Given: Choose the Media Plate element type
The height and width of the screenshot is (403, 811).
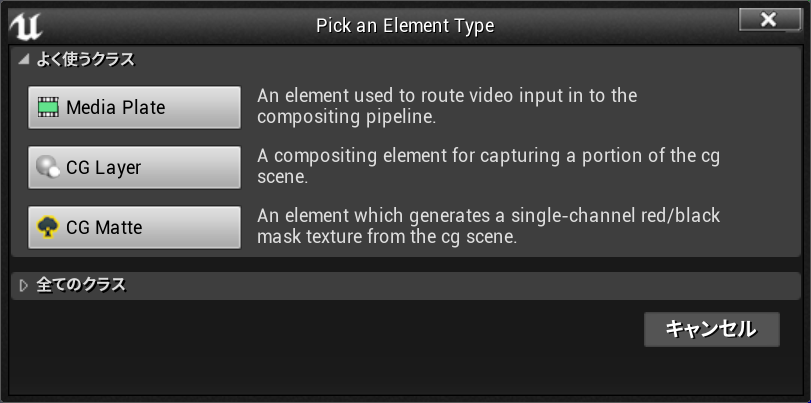Looking at the screenshot, I should point(134,107).
